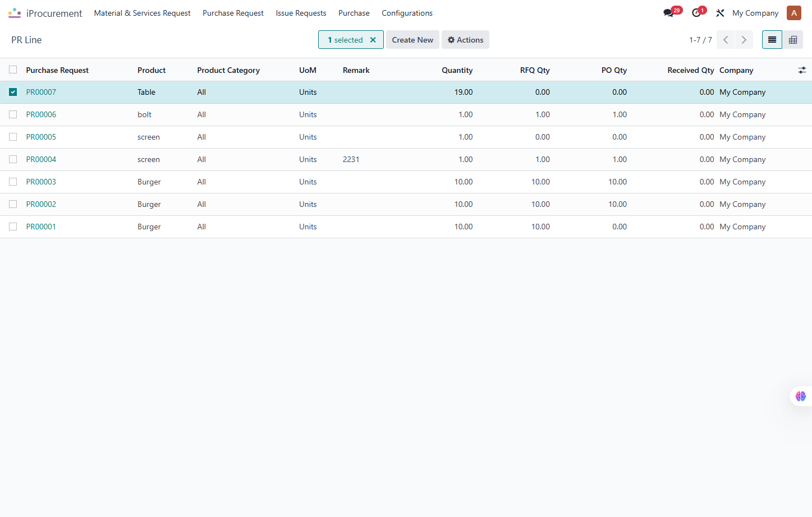Screen dimensions: 812x517
Task: Open Purchase Request menu
Action: 233,13
